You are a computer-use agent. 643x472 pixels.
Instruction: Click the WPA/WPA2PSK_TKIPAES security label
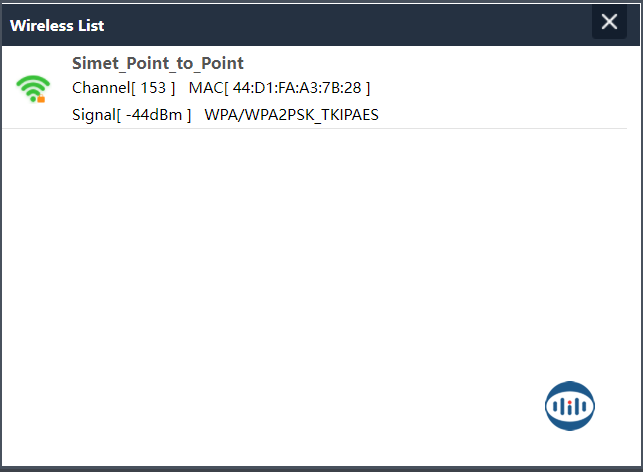[291, 114]
